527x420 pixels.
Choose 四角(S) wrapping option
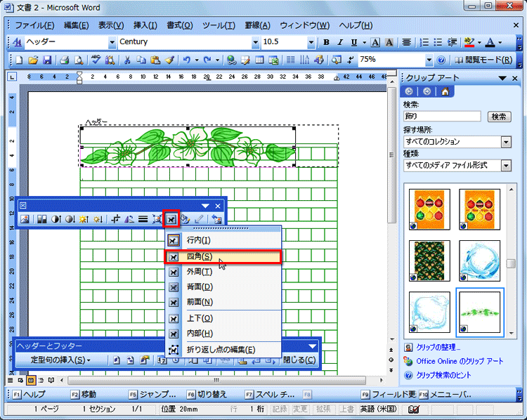(x=223, y=256)
